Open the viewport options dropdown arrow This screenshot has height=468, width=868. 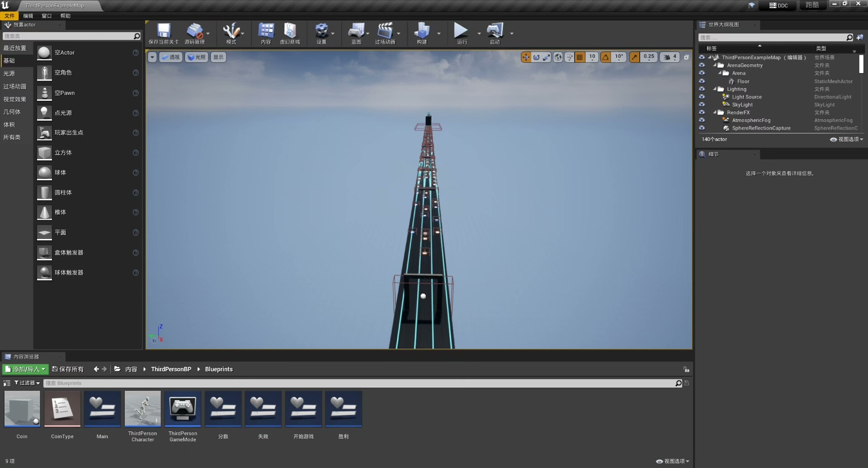(x=152, y=57)
